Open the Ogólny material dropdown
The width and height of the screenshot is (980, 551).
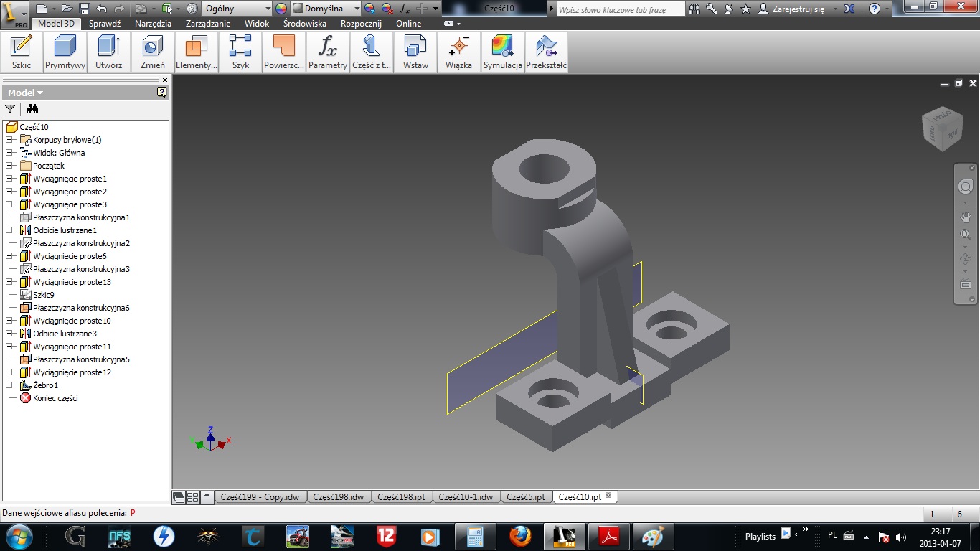pos(236,9)
